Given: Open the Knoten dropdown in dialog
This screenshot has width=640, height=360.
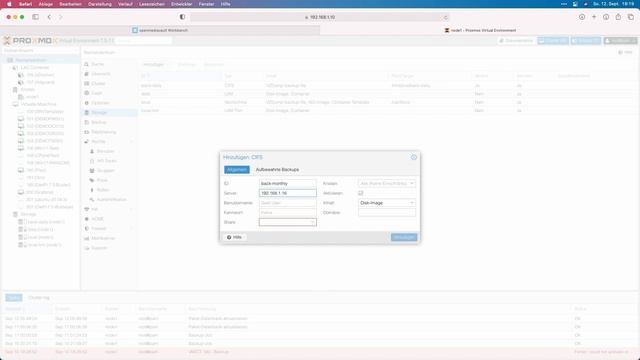Looking at the screenshot, I should pos(411,184).
